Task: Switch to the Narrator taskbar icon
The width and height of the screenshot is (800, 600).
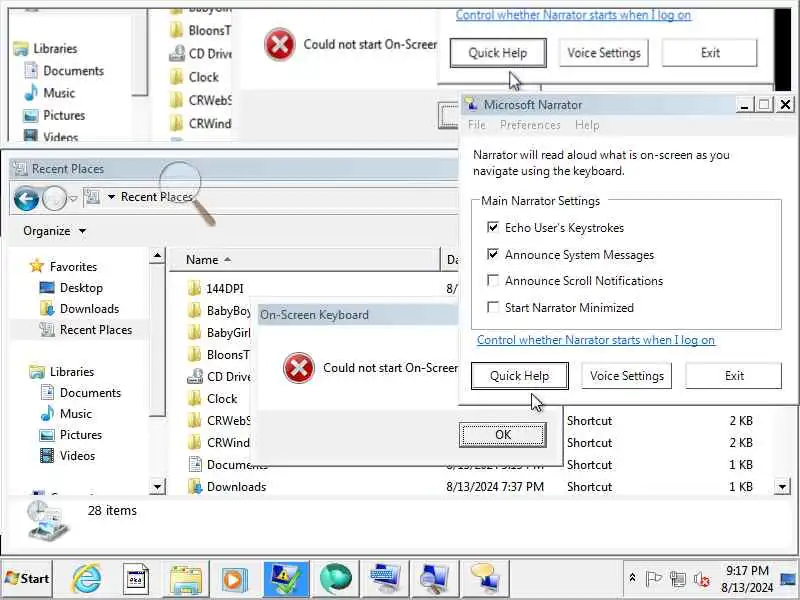Action: [485, 579]
